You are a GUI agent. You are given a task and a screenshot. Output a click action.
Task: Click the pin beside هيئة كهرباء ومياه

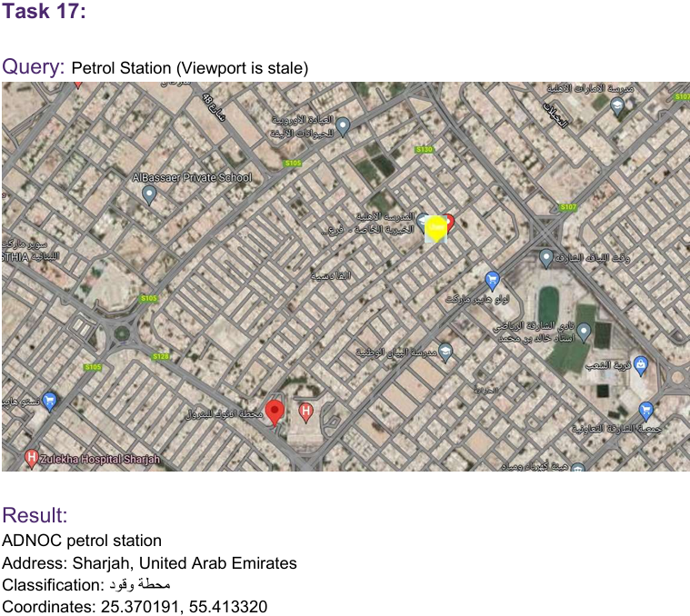pyautogui.click(x=578, y=467)
